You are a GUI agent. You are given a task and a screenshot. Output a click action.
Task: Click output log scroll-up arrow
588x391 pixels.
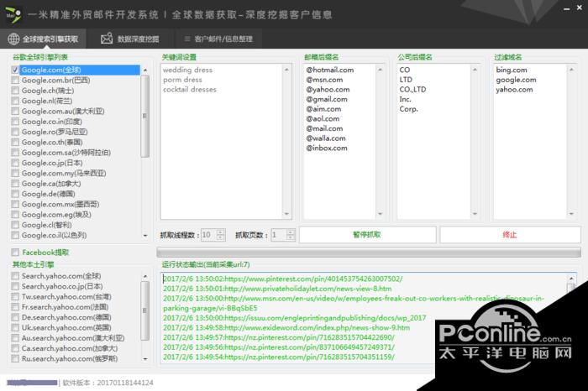pos(571,279)
